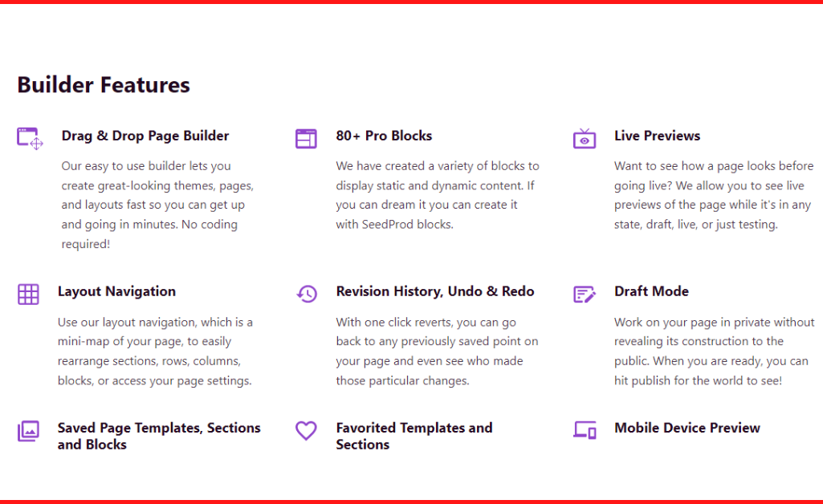This screenshot has height=504, width=823.
Task: Click the Mobile Device Preview icon
Action: tap(585, 430)
